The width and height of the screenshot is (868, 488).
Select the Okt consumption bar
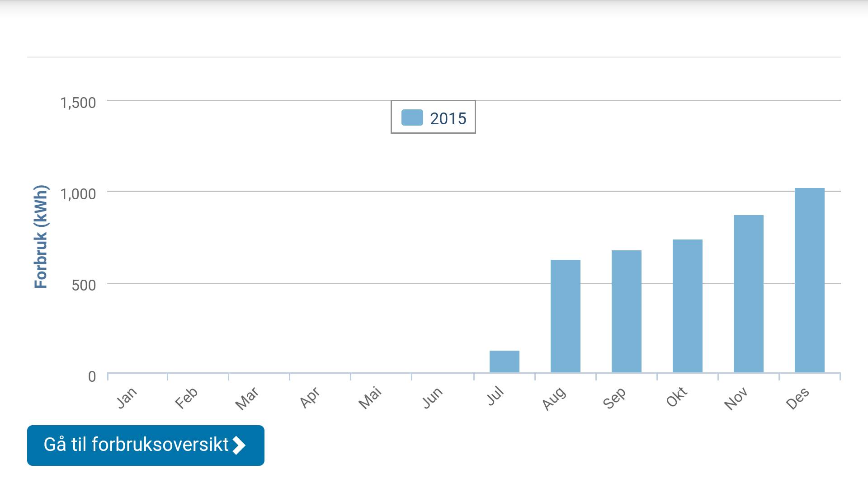tap(688, 306)
